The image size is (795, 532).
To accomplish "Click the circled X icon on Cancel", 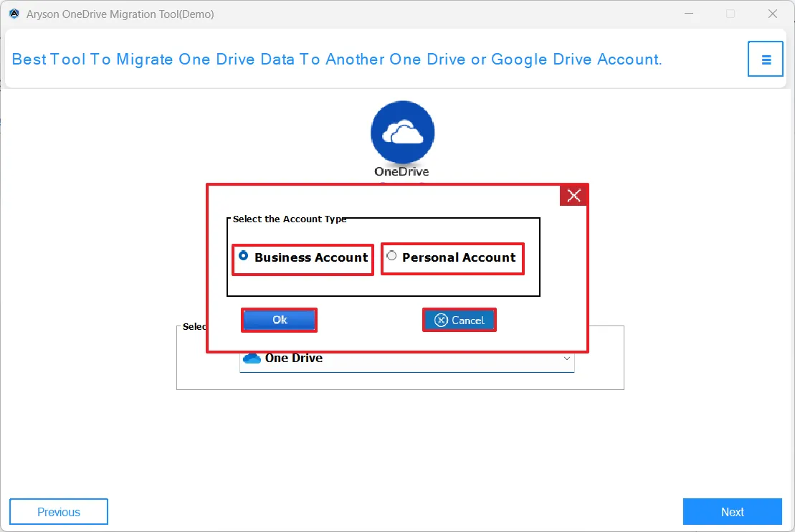I will 442,320.
